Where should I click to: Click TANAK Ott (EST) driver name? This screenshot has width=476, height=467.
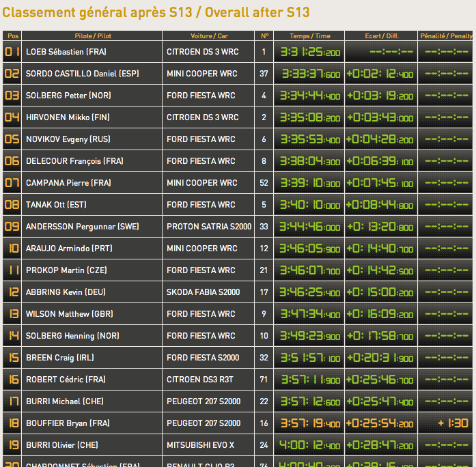coord(56,205)
